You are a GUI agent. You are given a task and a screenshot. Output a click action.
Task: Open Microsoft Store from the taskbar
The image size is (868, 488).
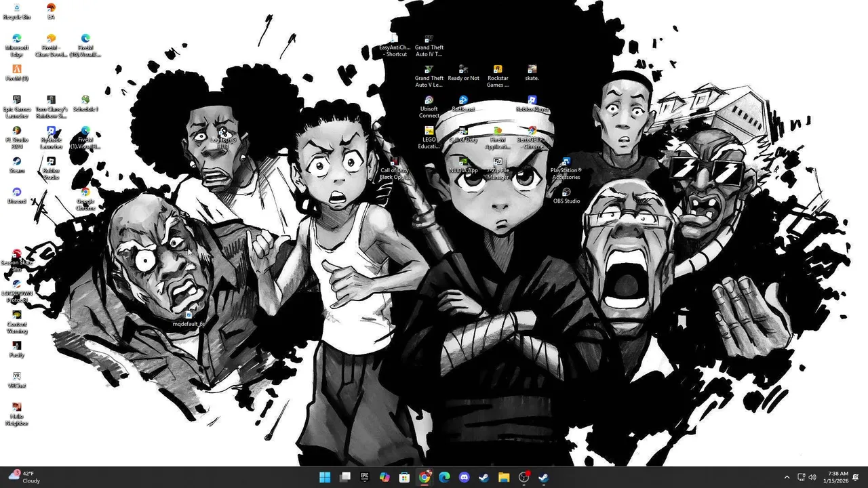coord(404,477)
